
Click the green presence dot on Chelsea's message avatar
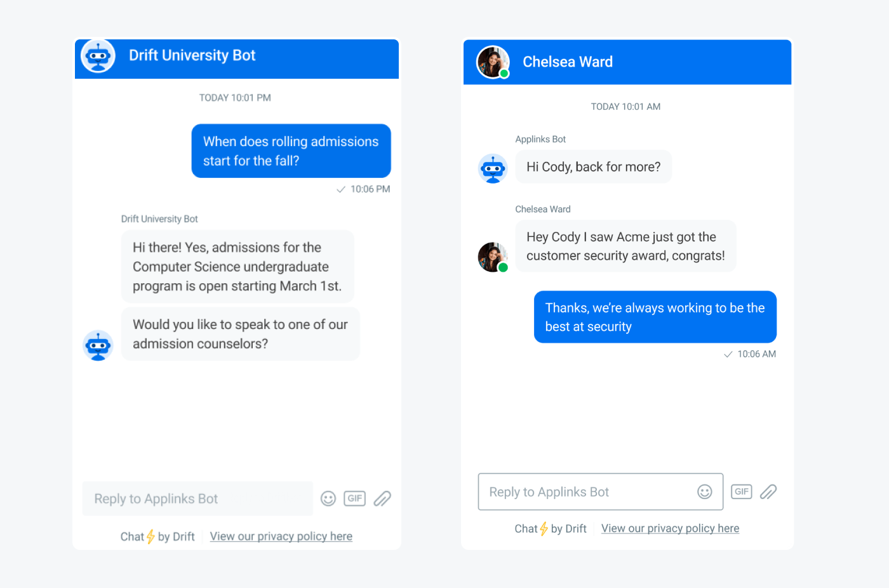click(504, 267)
